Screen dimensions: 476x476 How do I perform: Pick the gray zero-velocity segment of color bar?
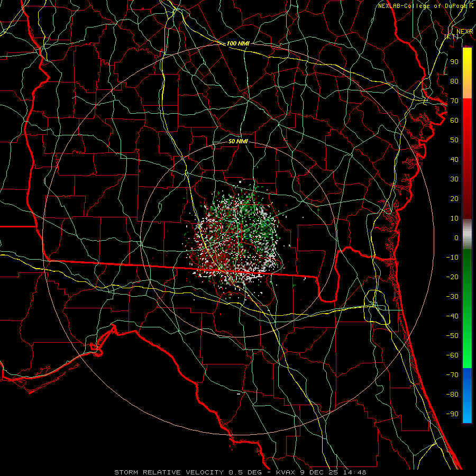(x=467, y=234)
